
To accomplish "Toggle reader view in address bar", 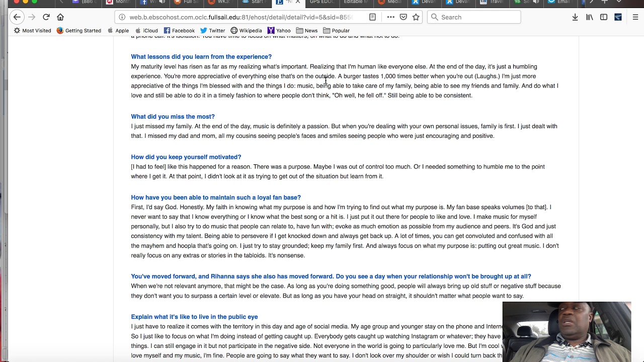I will [x=372, y=17].
